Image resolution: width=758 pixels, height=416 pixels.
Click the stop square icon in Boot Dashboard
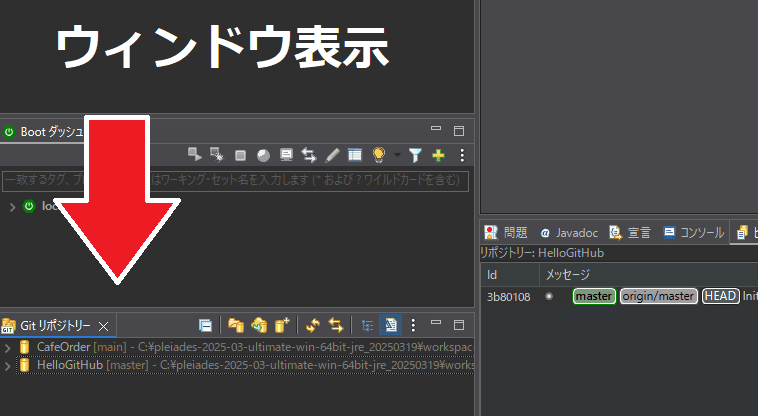tap(240, 155)
